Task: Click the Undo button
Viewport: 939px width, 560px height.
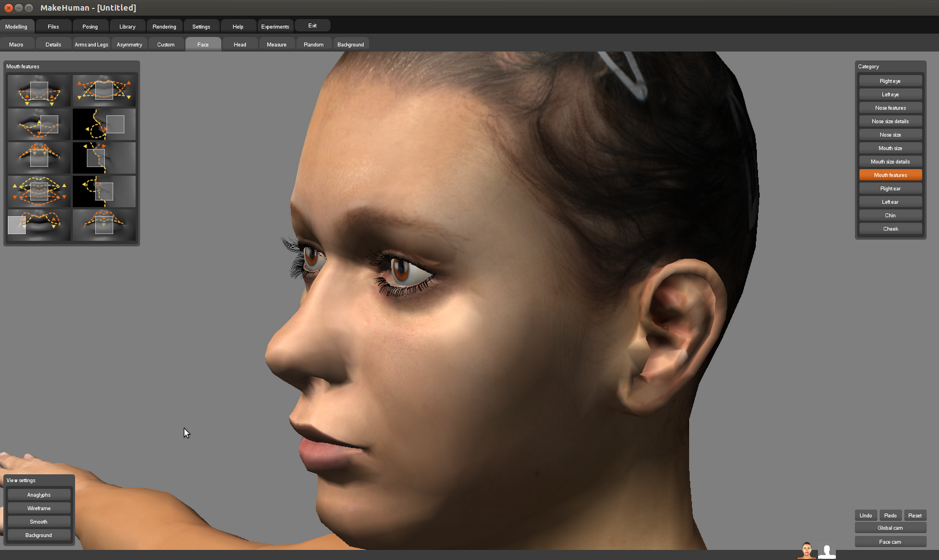Action: point(866,515)
